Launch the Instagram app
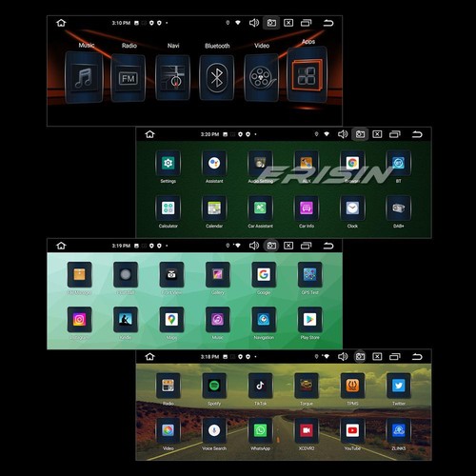The height and width of the screenshot is (476, 476). click(x=79, y=320)
